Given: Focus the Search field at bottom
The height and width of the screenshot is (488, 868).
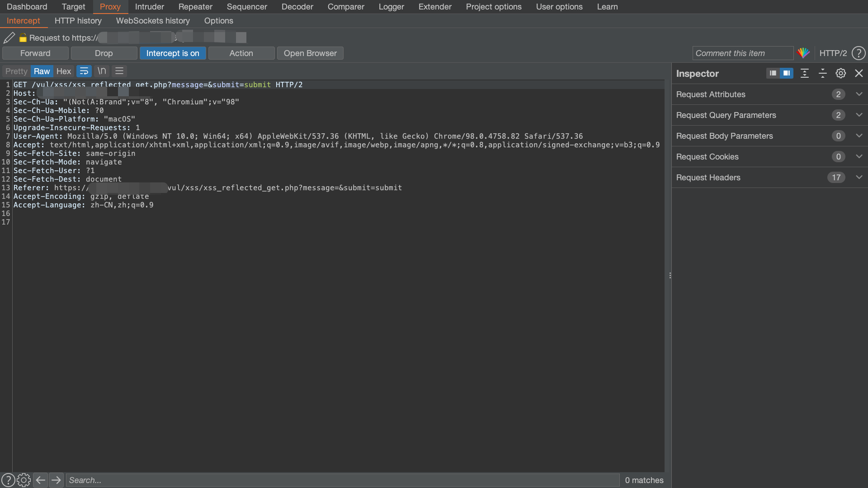Looking at the screenshot, I should click(x=343, y=480).
